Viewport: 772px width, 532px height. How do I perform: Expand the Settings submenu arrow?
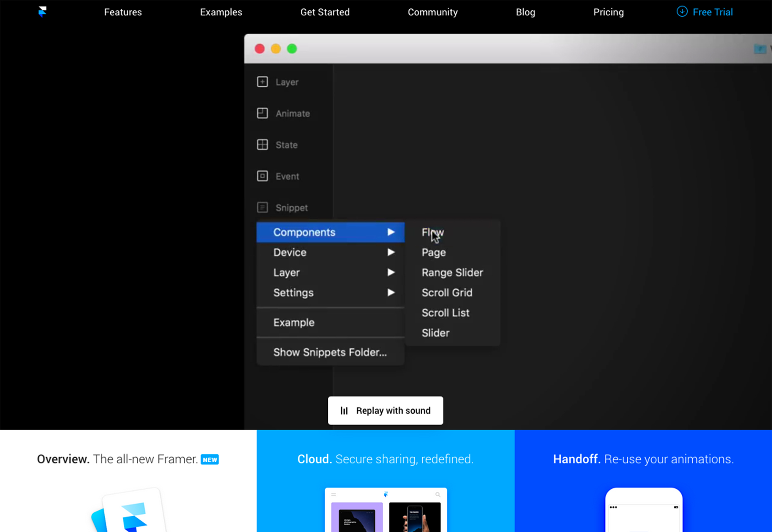(x=391, y=292)
